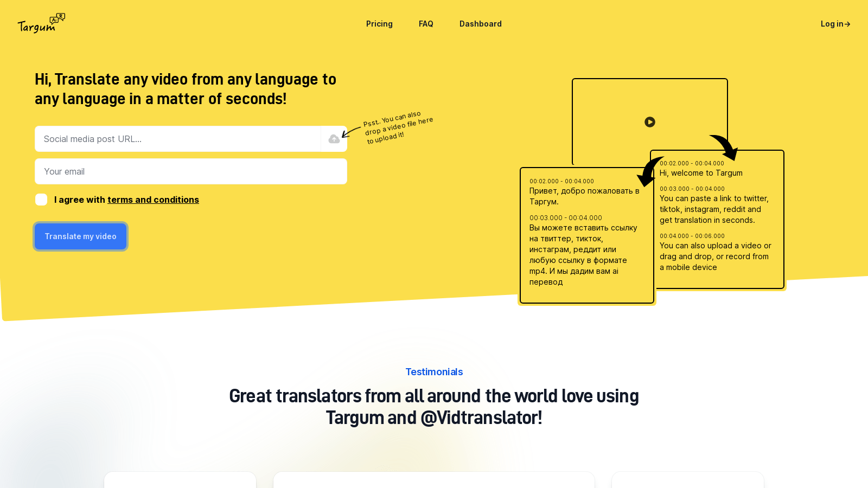Screen dimensions: 868x488
Task: Click the 'You can paste a link to twitter' caption
Action: [x=714, y=209]
